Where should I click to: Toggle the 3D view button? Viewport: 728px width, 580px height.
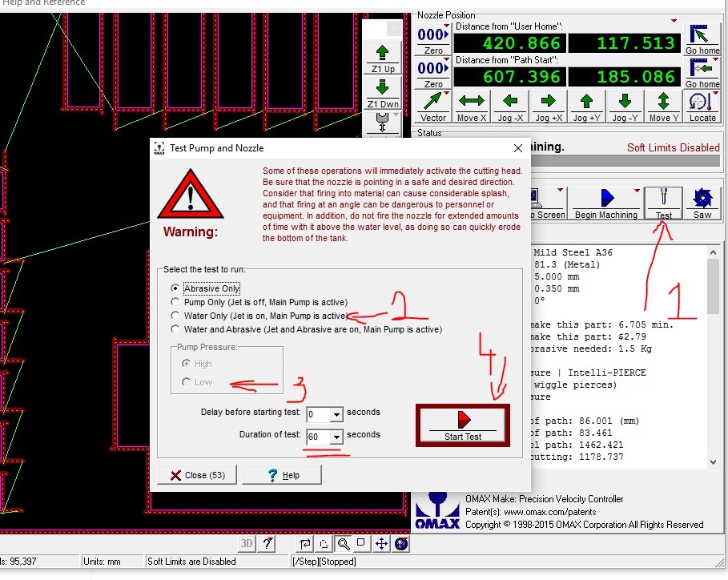(247, 543)
